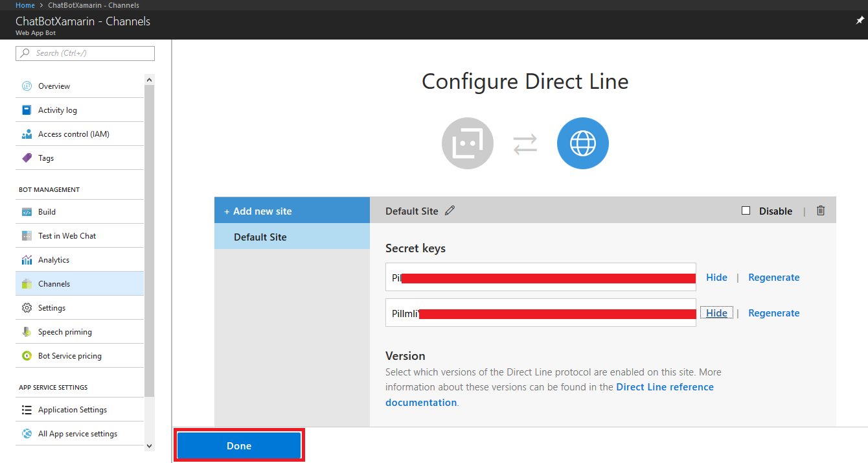Viewport: 868px width, 463px height.
Task: Open Speech priming
Action: coord(80,332)
